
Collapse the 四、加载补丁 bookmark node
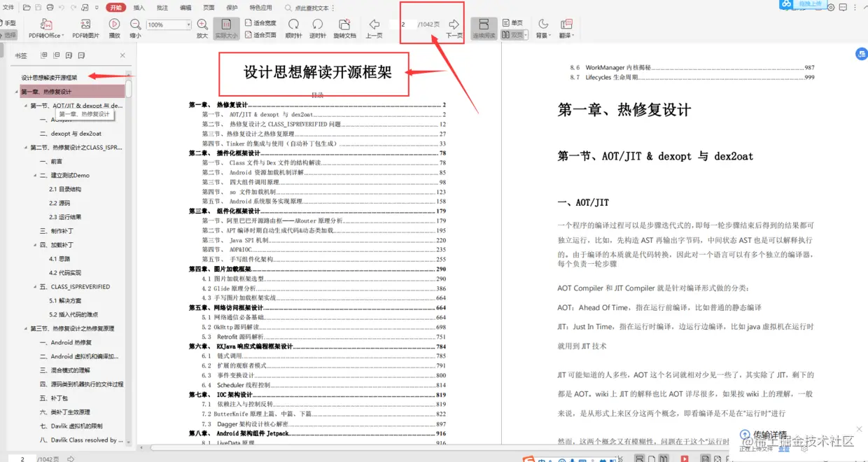(x=36, y=245)
